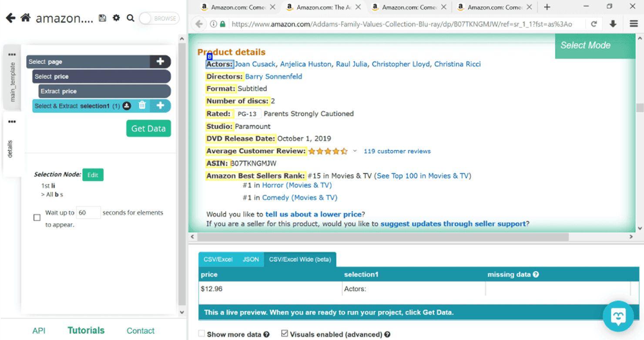The width and height of the screenshot is (644, 340).
Task: Open the JSON preview tab
Action: 251,259
